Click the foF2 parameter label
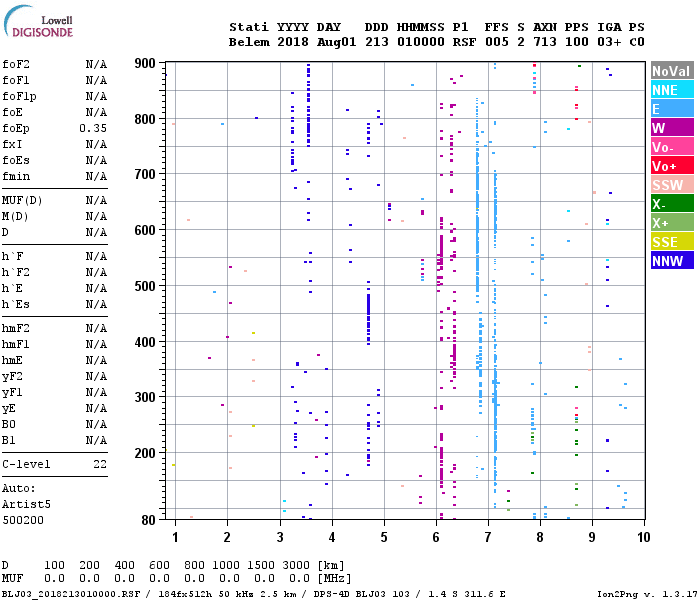The width and height of the screenshot is (700, 600). click(x=16, y=64)
